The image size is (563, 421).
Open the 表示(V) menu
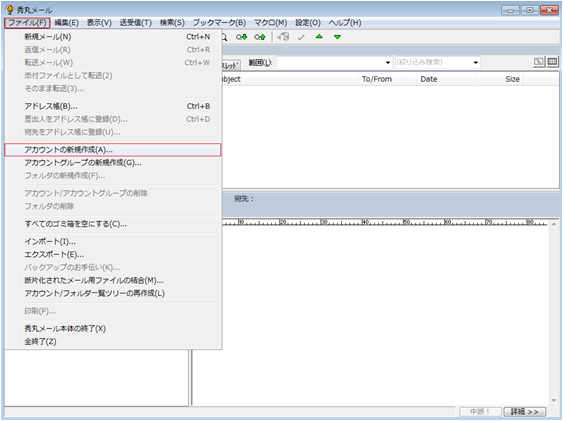(x=99, y=23)
